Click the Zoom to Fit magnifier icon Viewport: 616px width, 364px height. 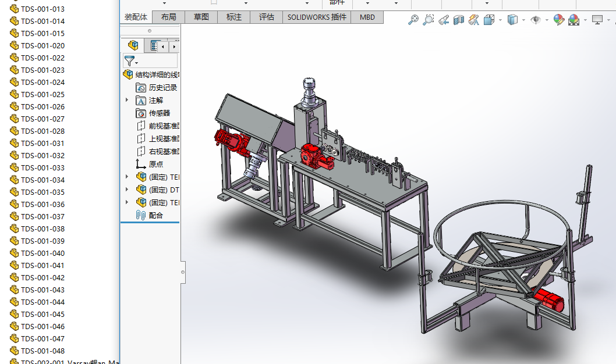pyautogui.click(x=413, y=20)
